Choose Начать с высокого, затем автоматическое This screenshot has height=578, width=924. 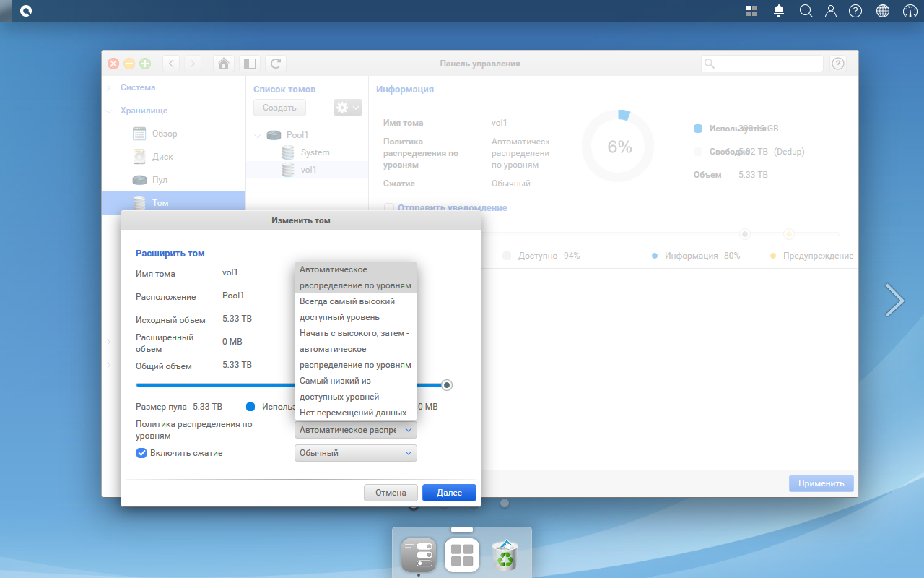tap(356, 349)
